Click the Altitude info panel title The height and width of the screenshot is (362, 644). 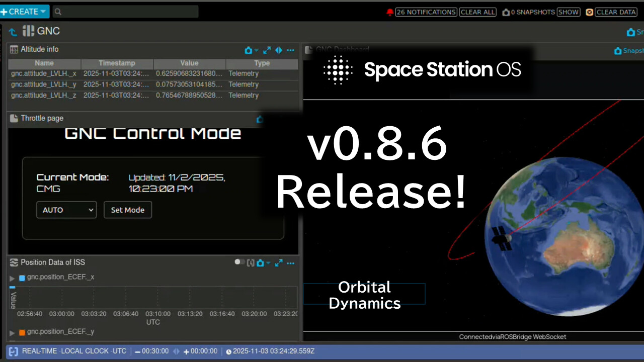[40, 49]
